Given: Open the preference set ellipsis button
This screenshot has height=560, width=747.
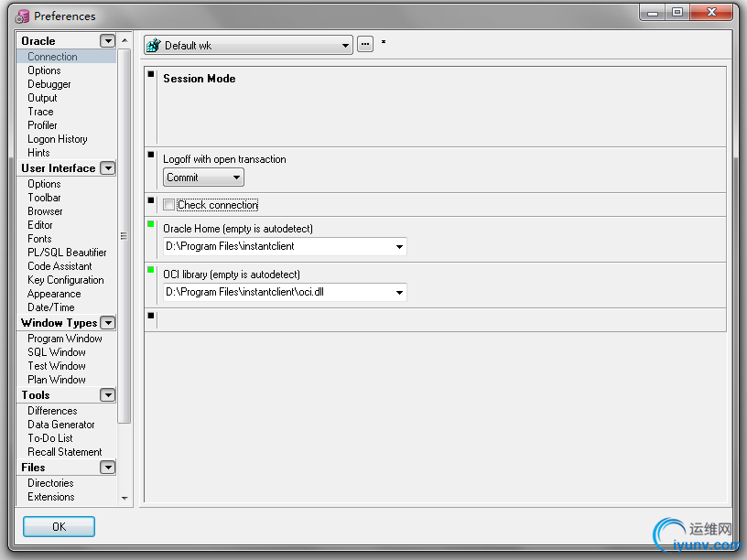Looking at the screenshot, I should [365, 44].
